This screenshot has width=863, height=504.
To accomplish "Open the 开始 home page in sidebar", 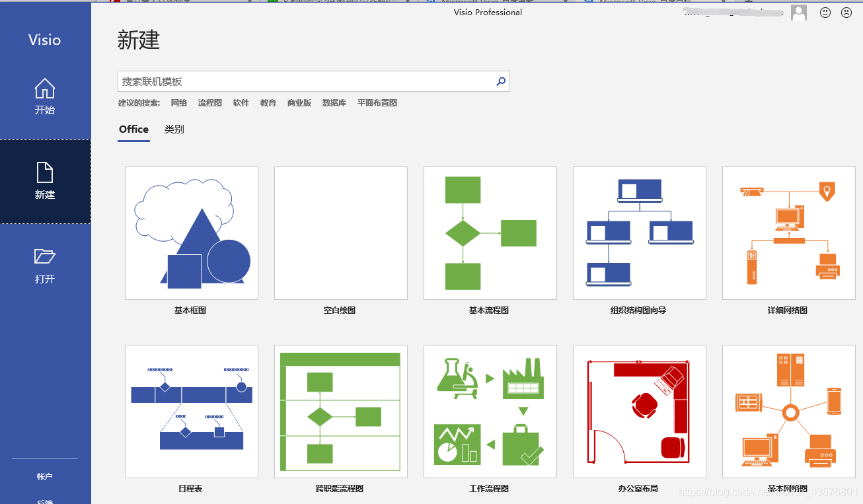I will click(x=45, y=97).
